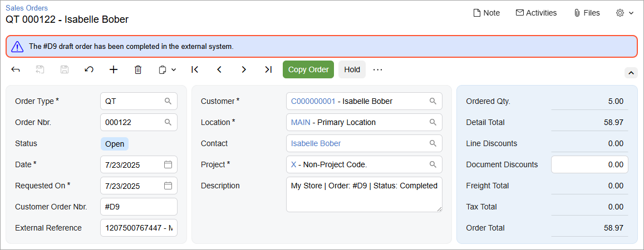Go to the last record
This screenshot has width=644, height=250.
pos(268,69)
